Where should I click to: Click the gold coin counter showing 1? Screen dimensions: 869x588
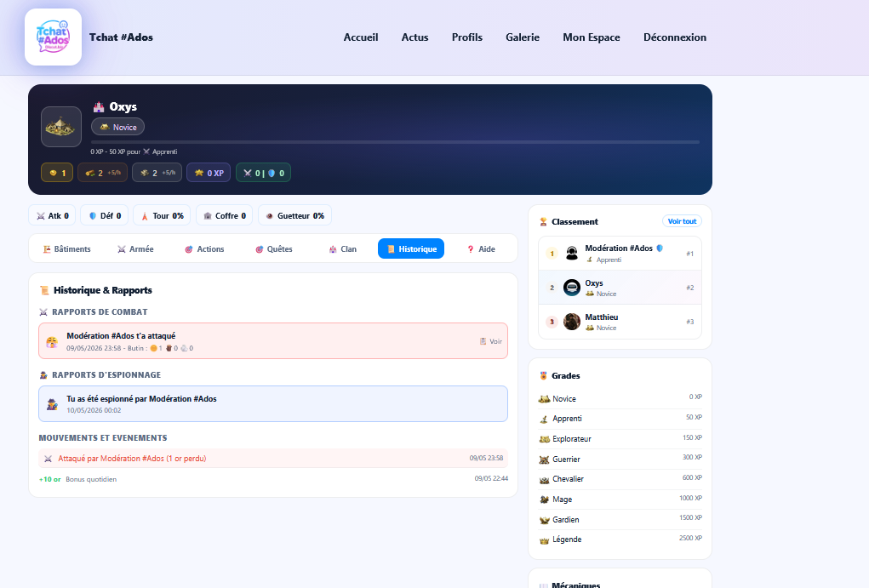[57, 173]
